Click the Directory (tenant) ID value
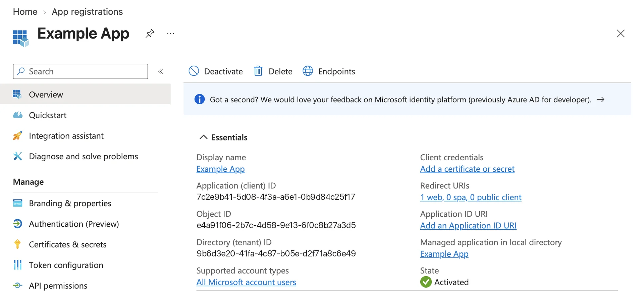 (276, 253)
